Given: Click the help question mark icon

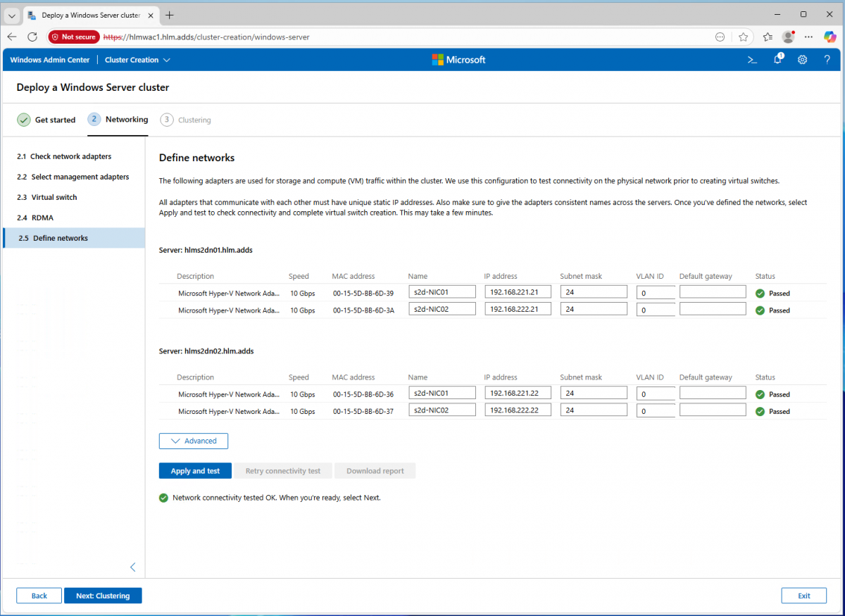Looking at the screenshot, I should (x=827, y=60).
